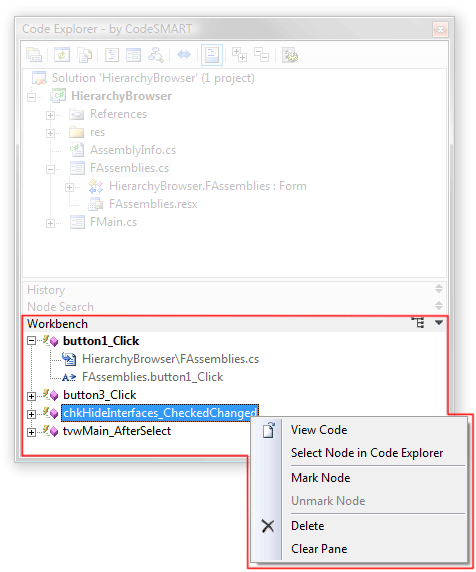Choose Mark Node from context menu

pyautogui.click(x=359, y=478)
